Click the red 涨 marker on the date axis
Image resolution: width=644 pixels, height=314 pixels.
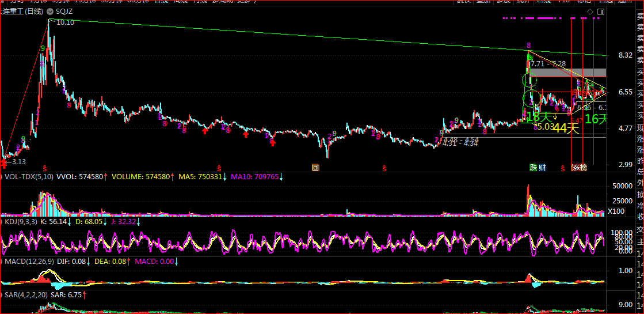click(x=575, y=167)
